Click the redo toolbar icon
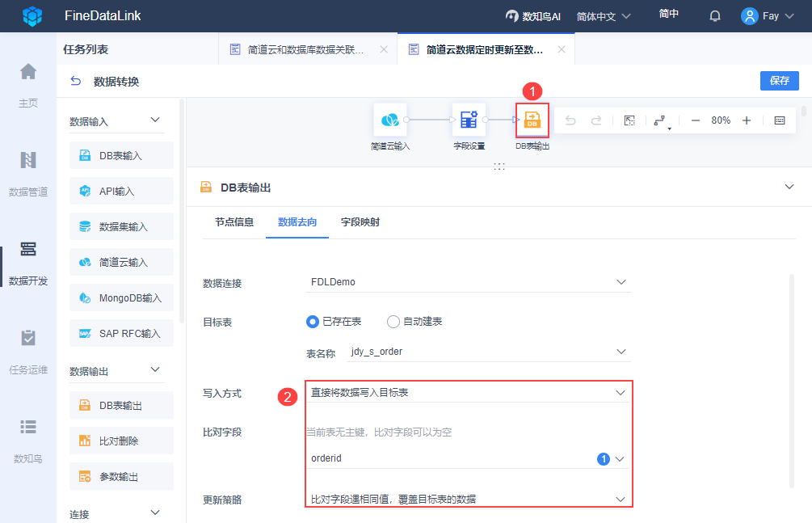812x523 pixels. click(x=596, y=120)
